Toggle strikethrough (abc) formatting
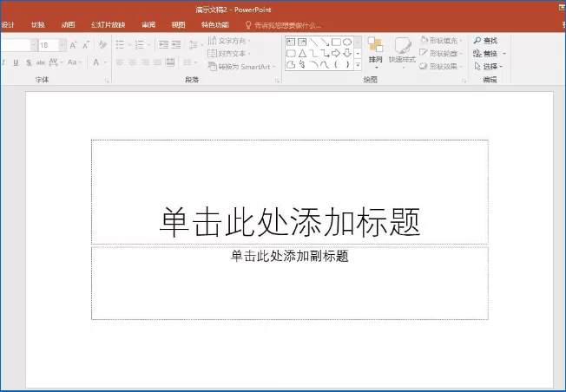Screen dimensions: 566x392 click(x=41, y=62)
